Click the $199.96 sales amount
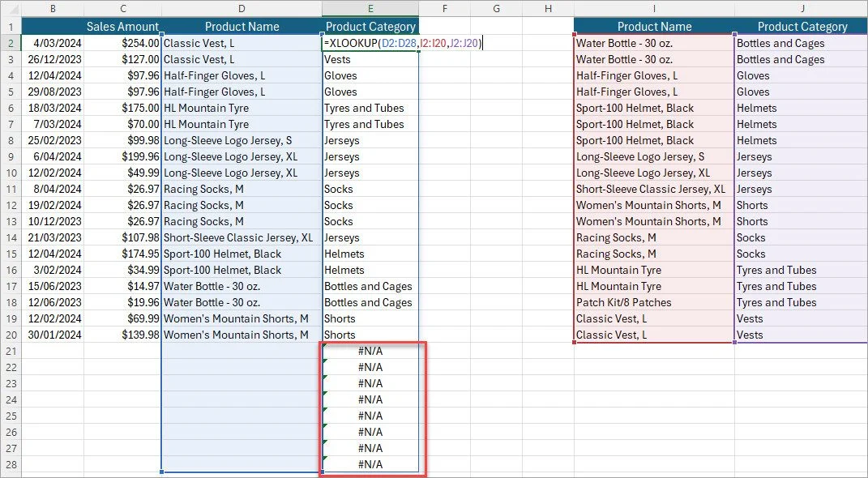 (123, 156)
